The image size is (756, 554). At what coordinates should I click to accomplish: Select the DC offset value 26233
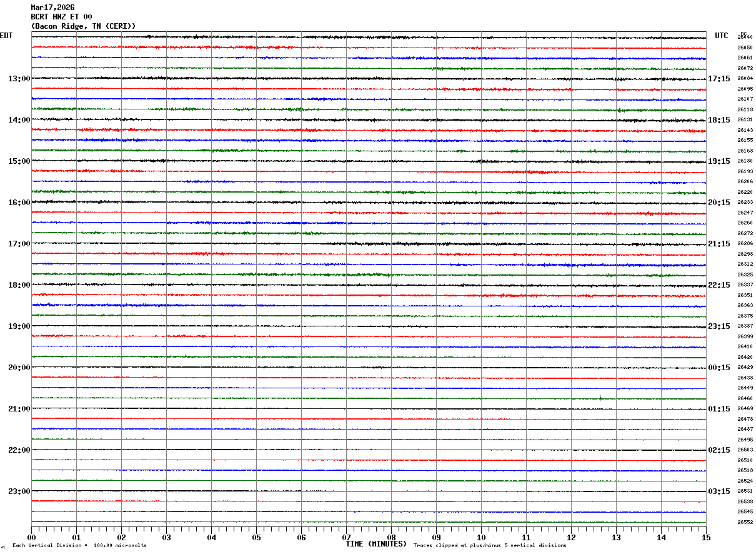point(745,203)
